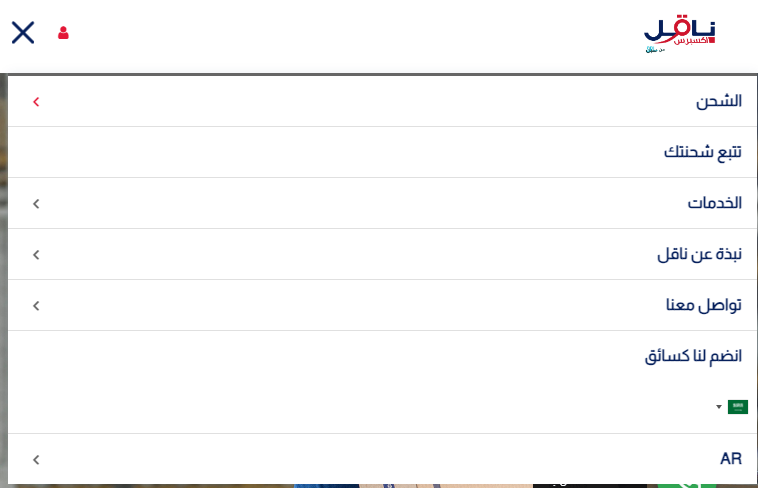Expand the chevron beside نبذة عن ناقل
Viewport: 758px width, 488px height.
36,255
